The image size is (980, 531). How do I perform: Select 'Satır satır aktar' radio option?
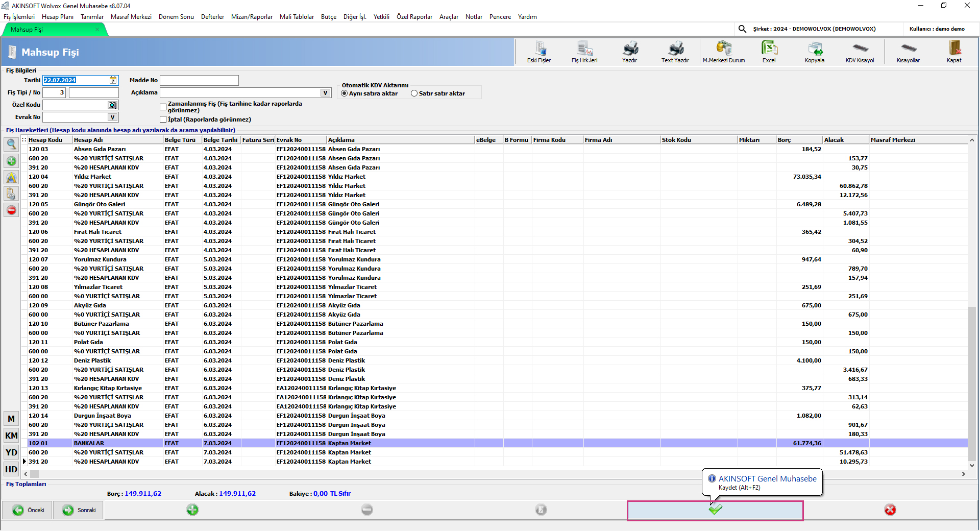414,93
